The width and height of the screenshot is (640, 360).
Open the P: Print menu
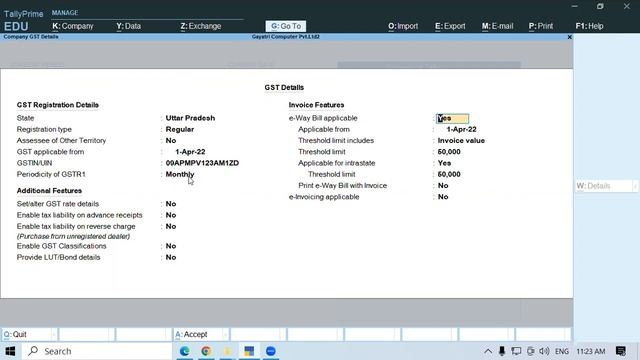point(540,26)
